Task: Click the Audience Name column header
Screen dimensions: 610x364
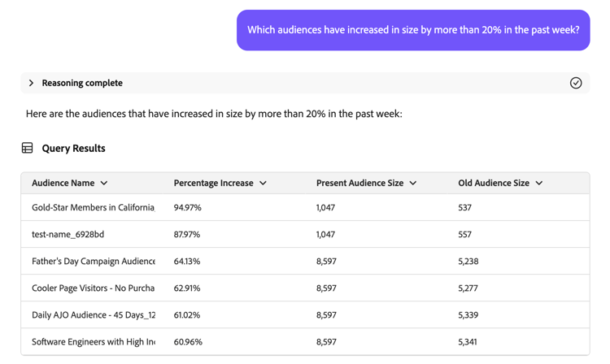Action: [x=63, y=184]
